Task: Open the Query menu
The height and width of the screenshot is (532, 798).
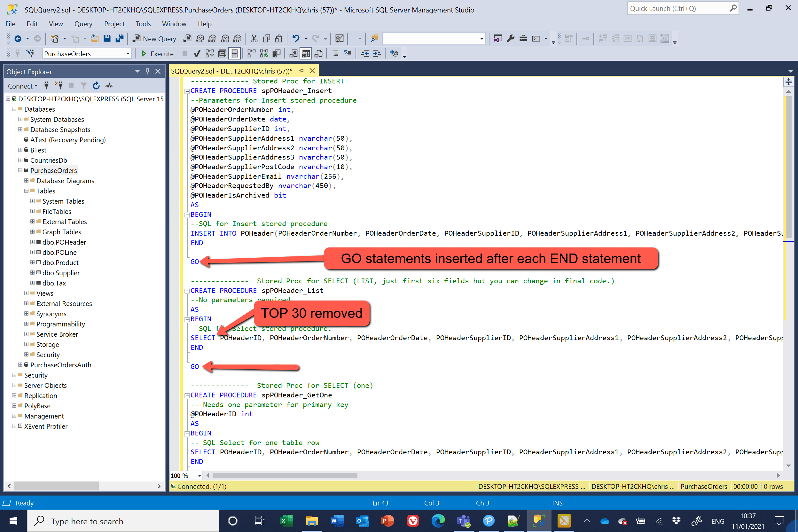Action: click(83, 24)
